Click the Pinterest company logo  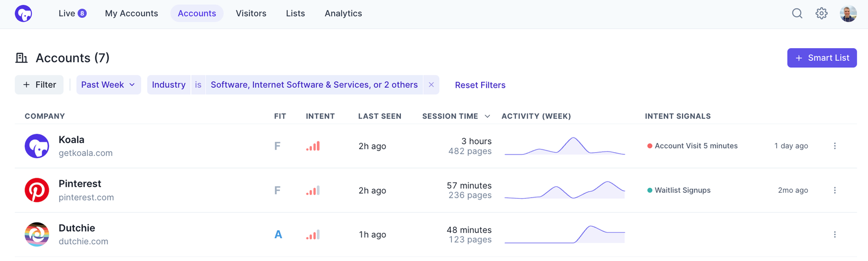[x=37, y=190]
